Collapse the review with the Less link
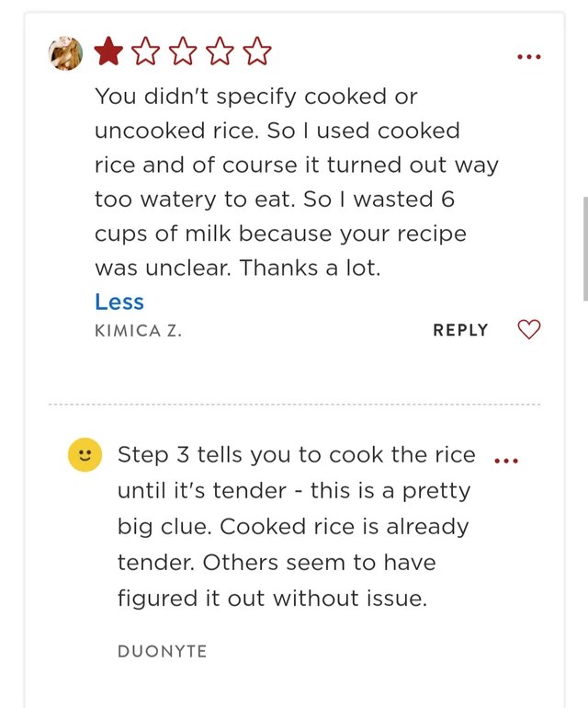 119,302
